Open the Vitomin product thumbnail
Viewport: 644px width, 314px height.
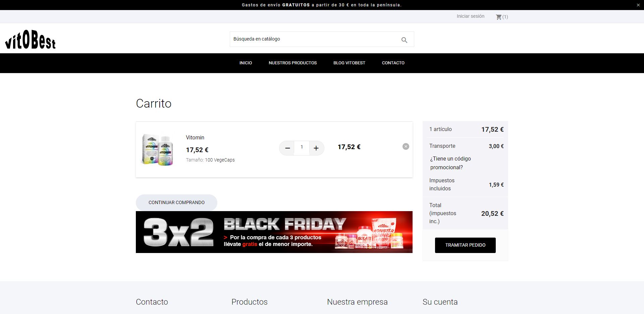tap(158, 149)
